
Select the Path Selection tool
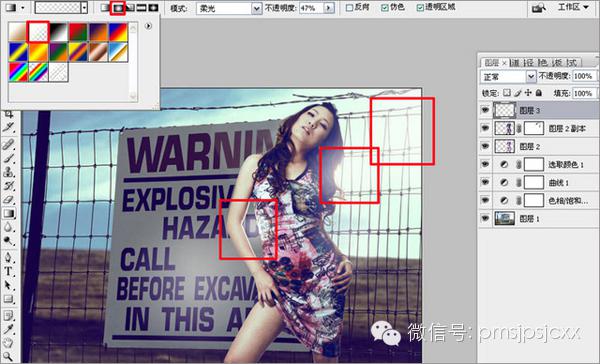coord(8,285)
